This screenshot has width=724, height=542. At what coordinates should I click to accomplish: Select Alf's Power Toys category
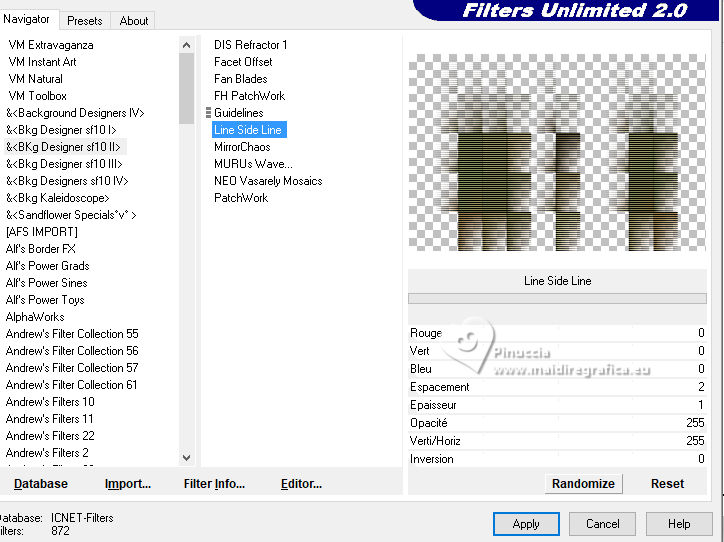45,300
